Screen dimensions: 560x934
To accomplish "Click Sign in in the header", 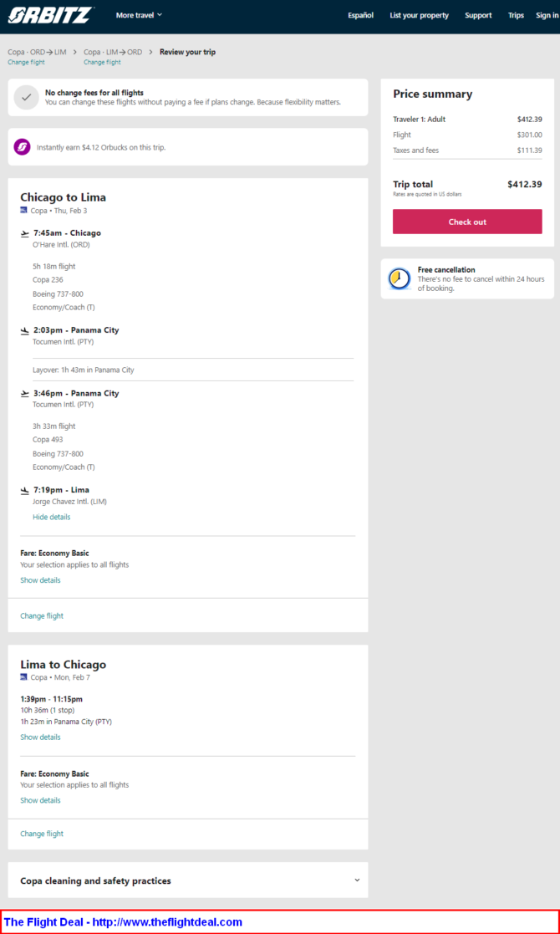I will click(547, 16).
